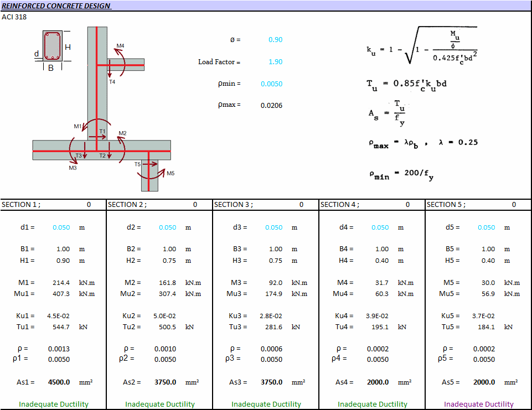This screenshot has width=532, height=410.
Task: Select the d2 input value 0.050
Action: pos(167,227)
